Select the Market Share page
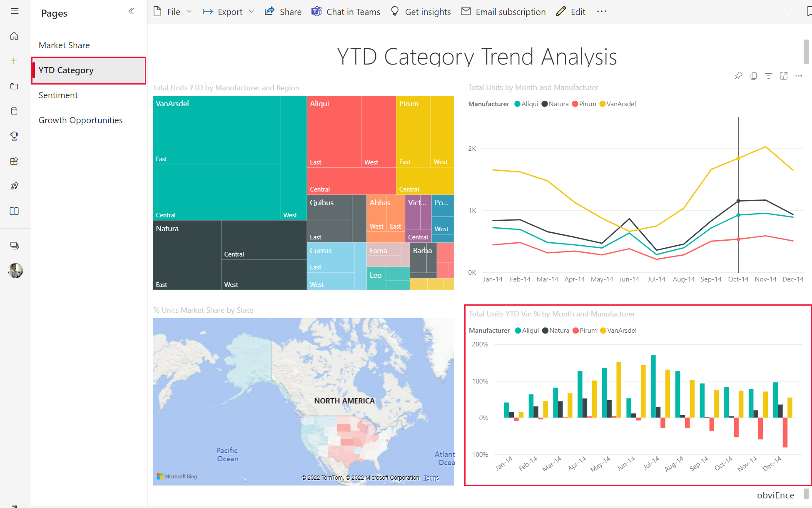The height and width of the screenshot is (508, 812). 65,45
